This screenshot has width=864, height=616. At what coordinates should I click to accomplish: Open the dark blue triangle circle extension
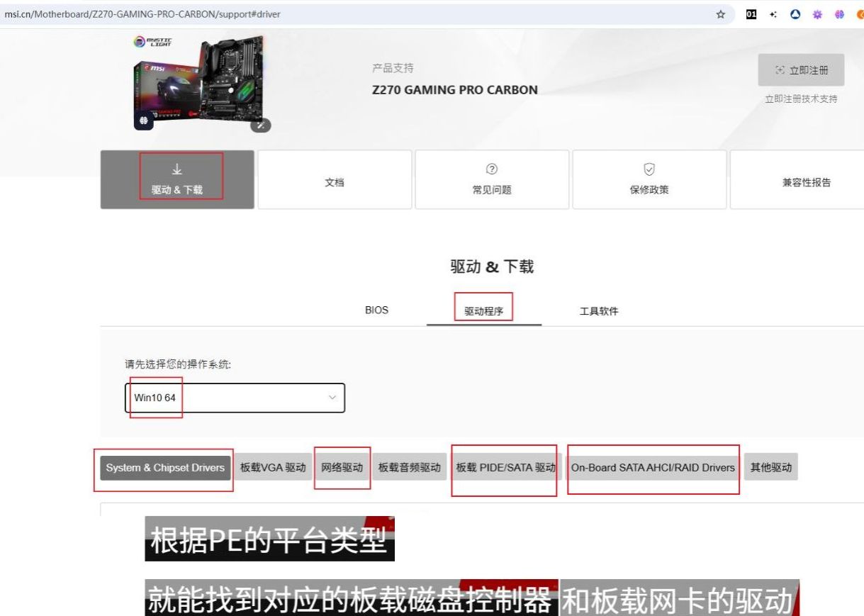[795, 14]
